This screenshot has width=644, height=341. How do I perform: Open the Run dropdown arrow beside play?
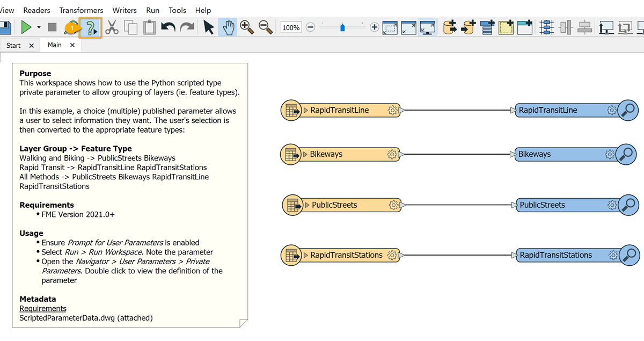[39, 27]
